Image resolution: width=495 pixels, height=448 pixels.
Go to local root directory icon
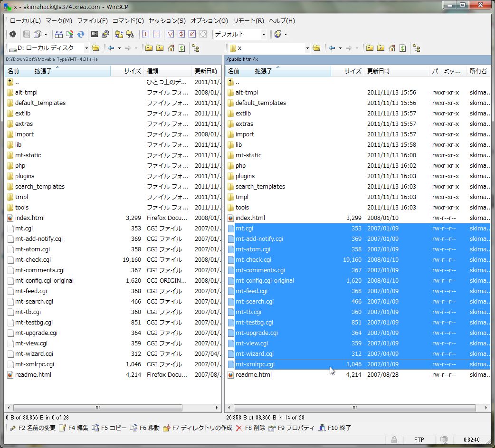pyautogui.click(x=160, y=48)
